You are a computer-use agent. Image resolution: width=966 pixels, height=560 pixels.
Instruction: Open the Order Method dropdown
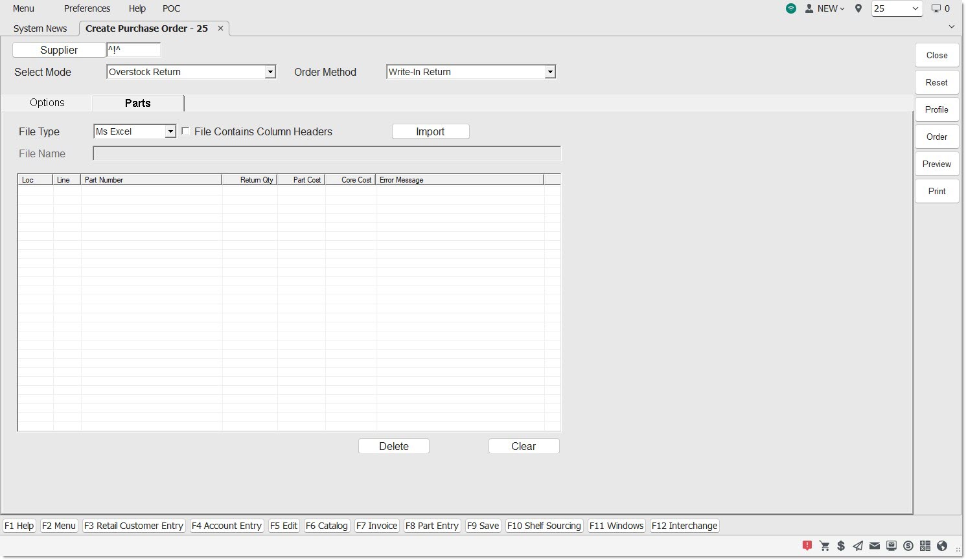coord(550,73)
